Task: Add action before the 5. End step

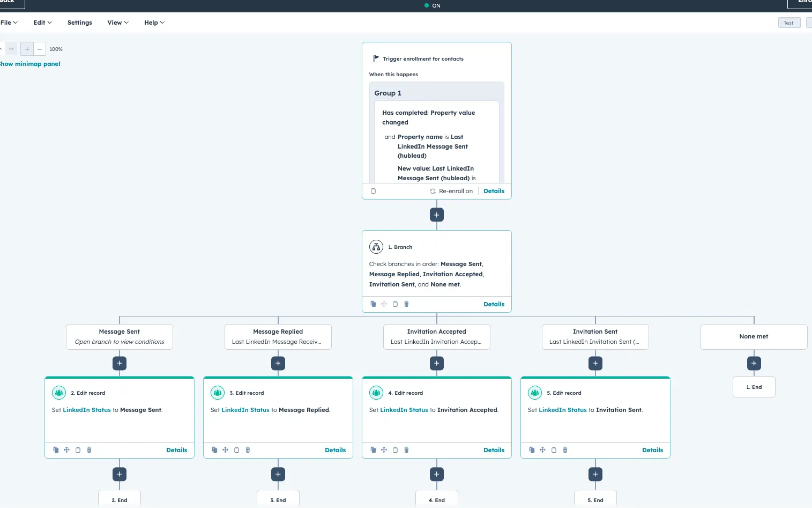Action: click(595, 474)
